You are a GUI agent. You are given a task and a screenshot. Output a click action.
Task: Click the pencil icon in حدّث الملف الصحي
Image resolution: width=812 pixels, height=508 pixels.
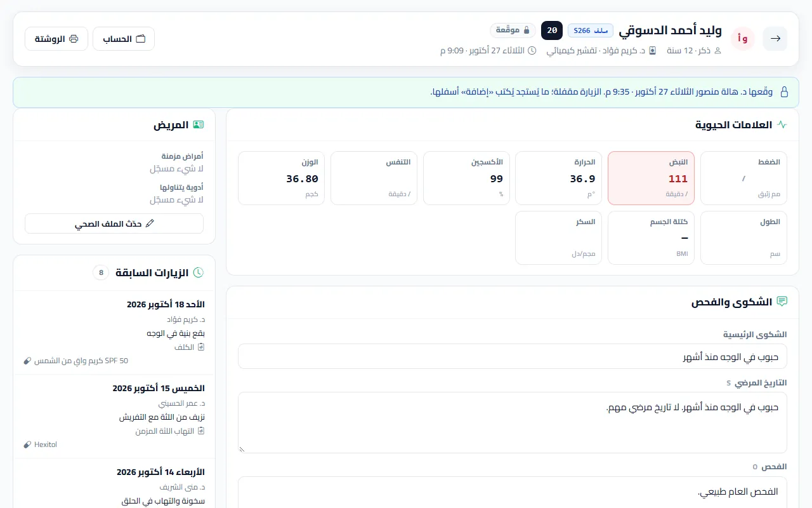(150, 224)
